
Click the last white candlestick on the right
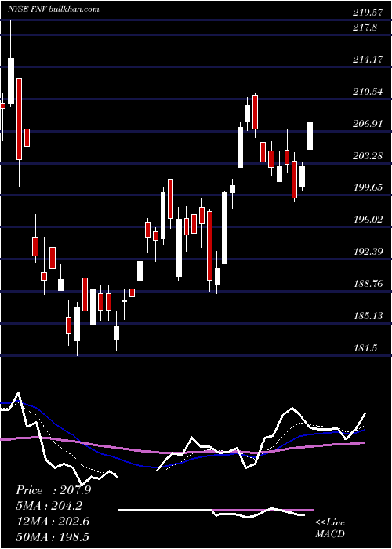[x=310, y=136]
